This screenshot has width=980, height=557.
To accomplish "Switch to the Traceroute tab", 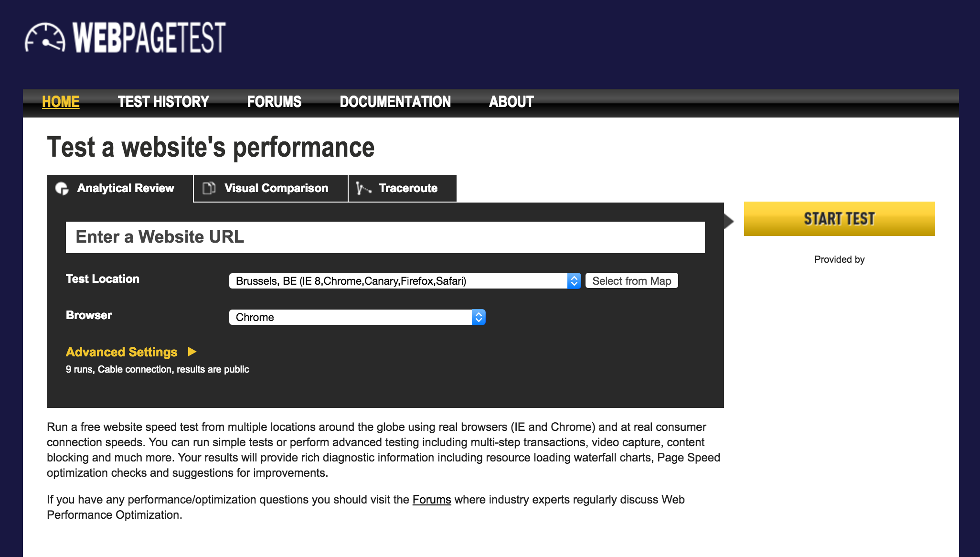I will pyautogui.click(x=408, y=188).
